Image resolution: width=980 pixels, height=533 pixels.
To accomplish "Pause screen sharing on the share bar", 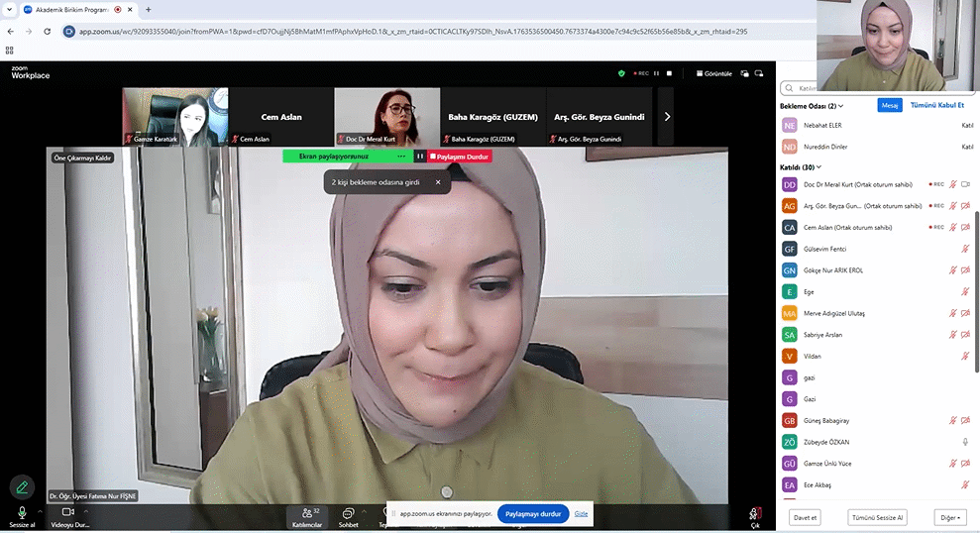I will (x=420, y=157).
